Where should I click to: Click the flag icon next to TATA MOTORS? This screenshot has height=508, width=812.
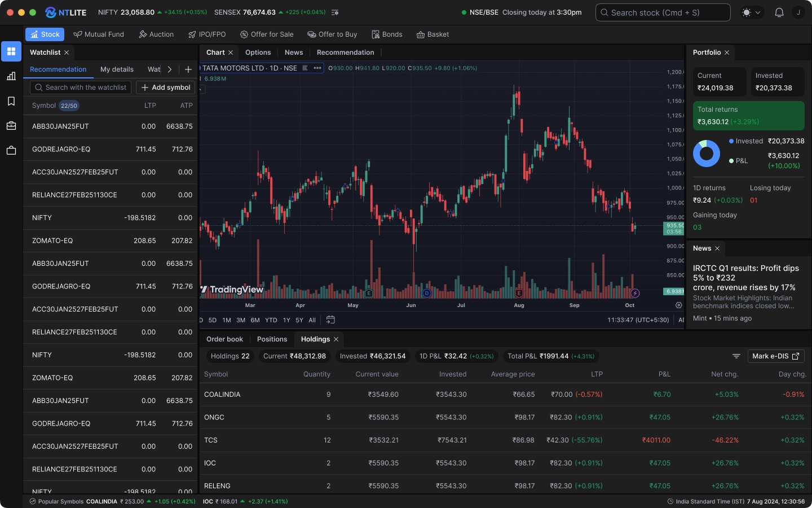point(305,68)
